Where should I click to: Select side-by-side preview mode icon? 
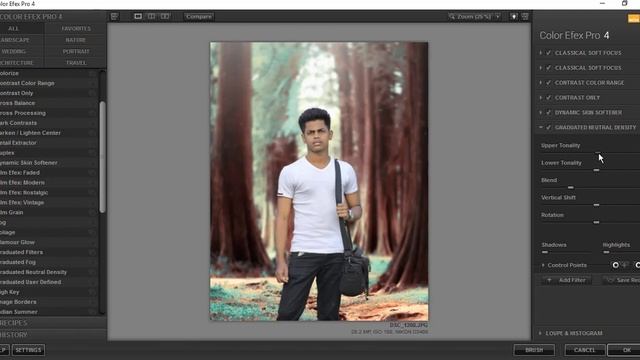[165, 16]
